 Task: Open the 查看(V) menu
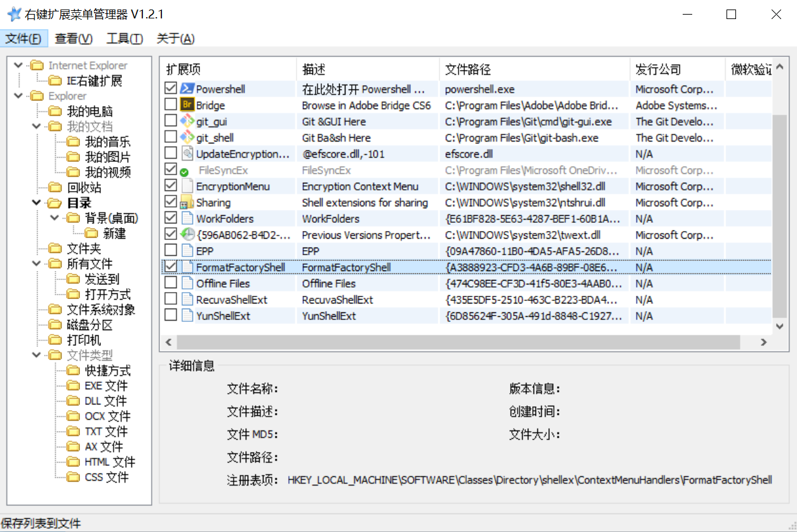(74, 39)
